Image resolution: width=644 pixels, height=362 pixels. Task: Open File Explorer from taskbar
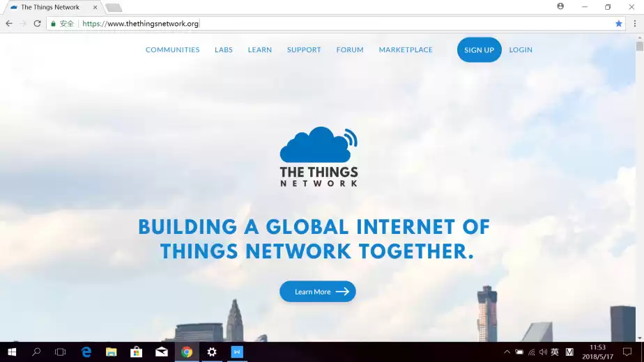[x=112, y=352]
